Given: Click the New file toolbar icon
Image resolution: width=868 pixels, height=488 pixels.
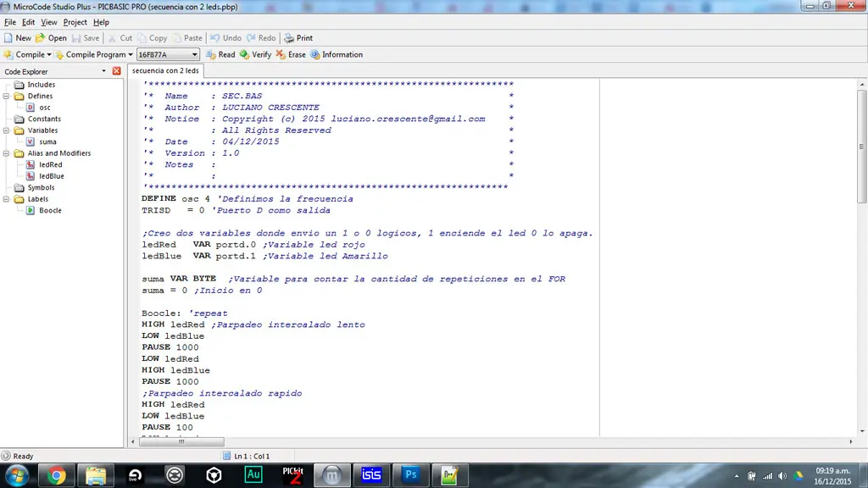Looking at the screenshot, I should pos(8,38).
